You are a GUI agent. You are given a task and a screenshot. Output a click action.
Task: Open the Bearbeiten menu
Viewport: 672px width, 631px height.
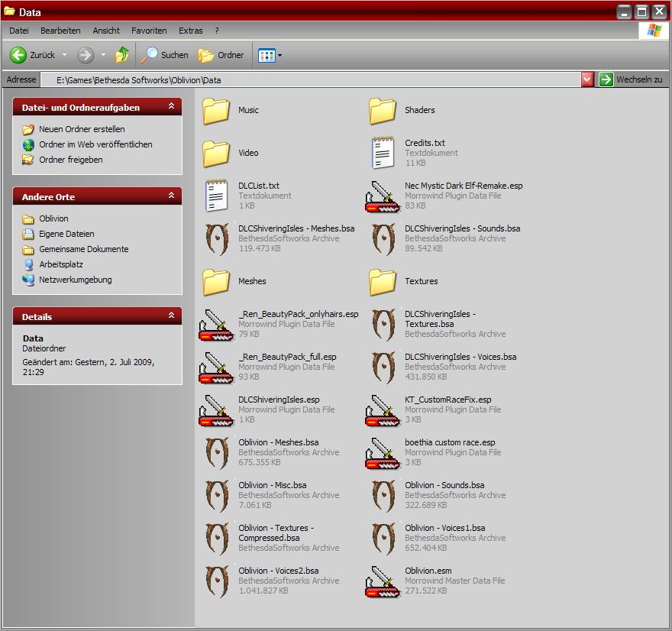pos(60,31)
